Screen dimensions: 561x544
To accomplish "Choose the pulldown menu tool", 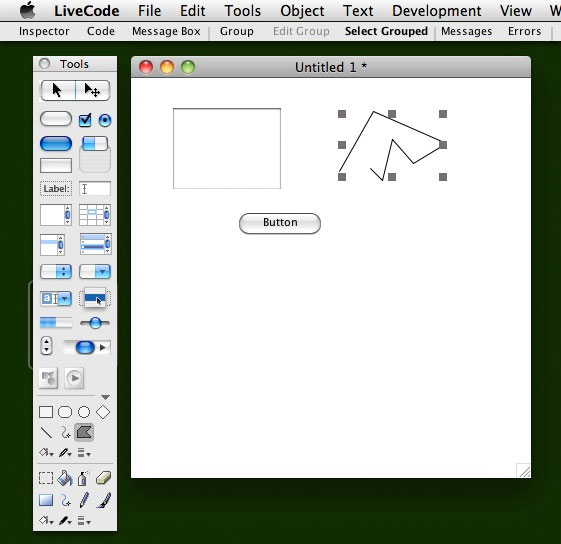I will coord(95,272).
